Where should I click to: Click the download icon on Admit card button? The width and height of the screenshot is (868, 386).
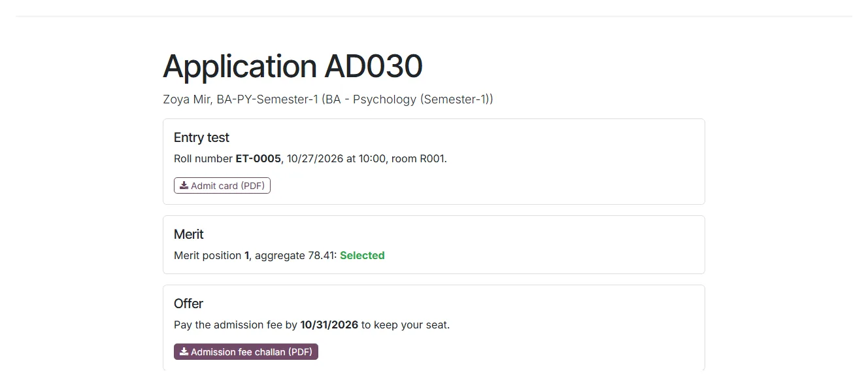[184, 186]
